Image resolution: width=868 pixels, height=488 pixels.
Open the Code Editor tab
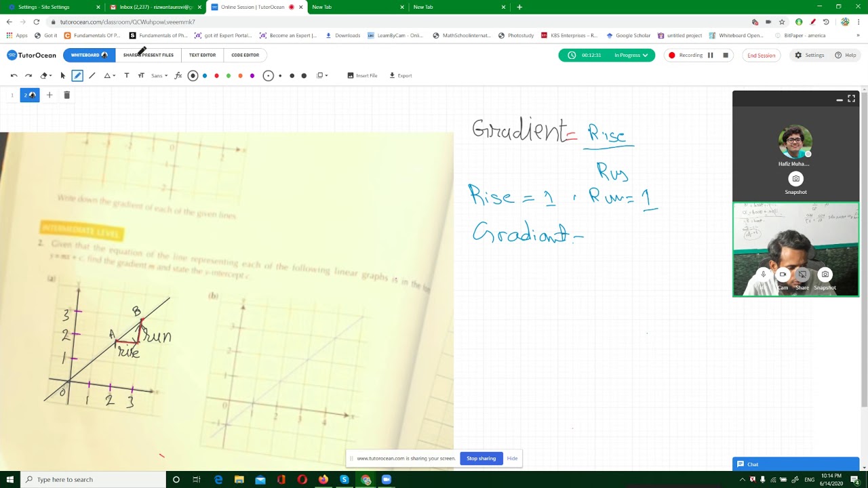[245, 55]
